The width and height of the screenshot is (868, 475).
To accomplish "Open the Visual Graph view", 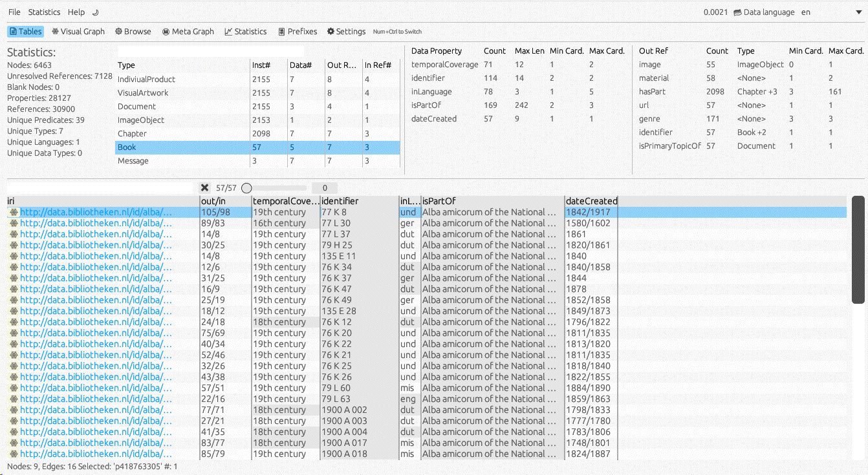I will (78, 32).
